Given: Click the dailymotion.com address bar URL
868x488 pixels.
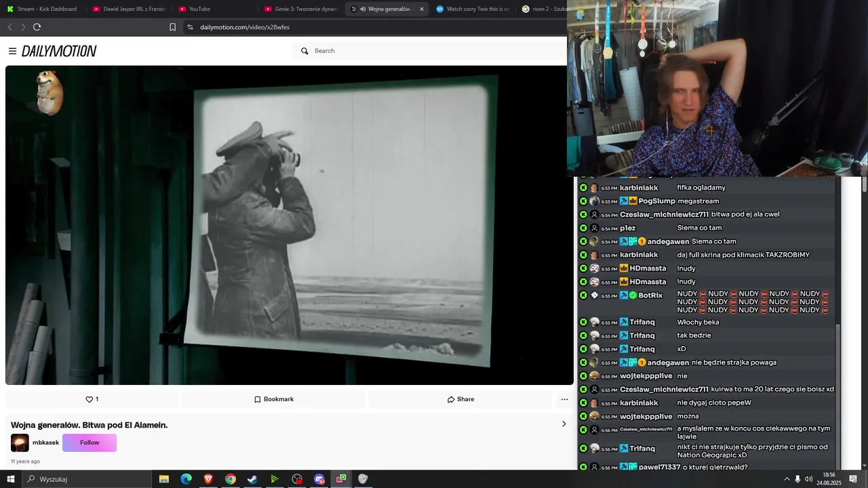Looking at the screenshot, I should (245, 27).
